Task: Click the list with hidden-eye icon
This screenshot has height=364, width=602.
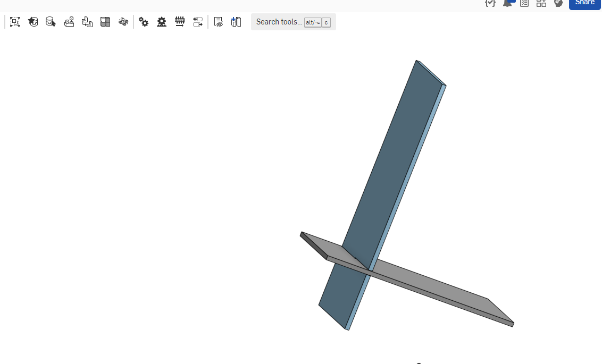Action: coord(218,22)
